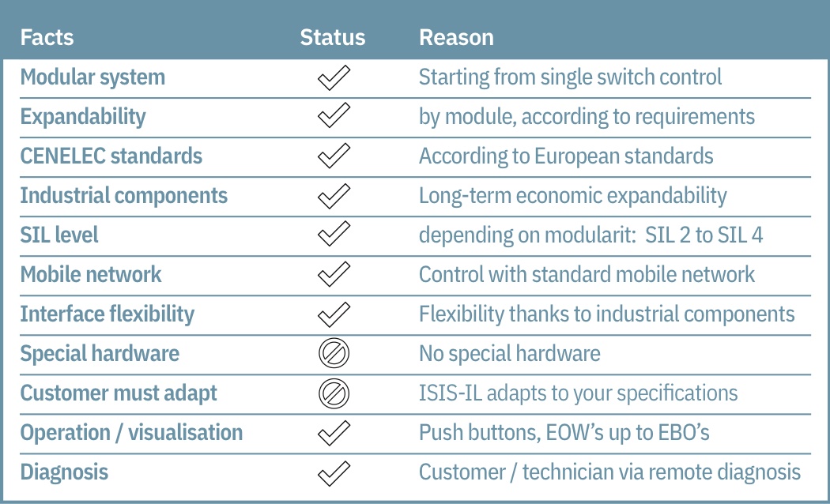
Task: Click the Diagnosis fact label
Action: (64, 472)
